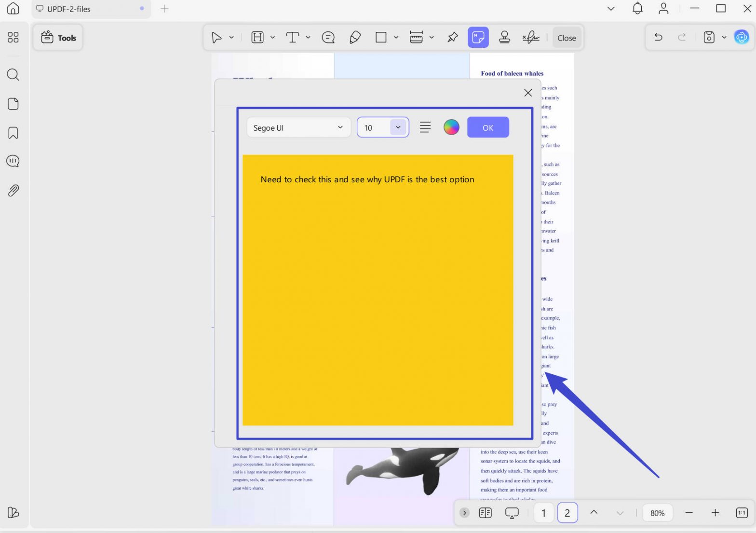Open the user account icon
This screenshot has width=756, height=533.
[x=663, y=8]
